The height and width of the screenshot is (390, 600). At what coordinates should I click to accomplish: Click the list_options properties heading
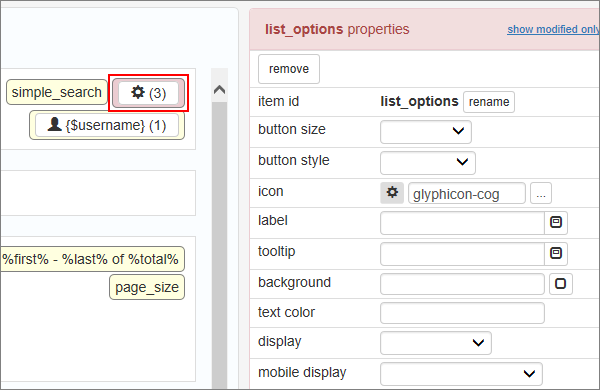[337, 29]
